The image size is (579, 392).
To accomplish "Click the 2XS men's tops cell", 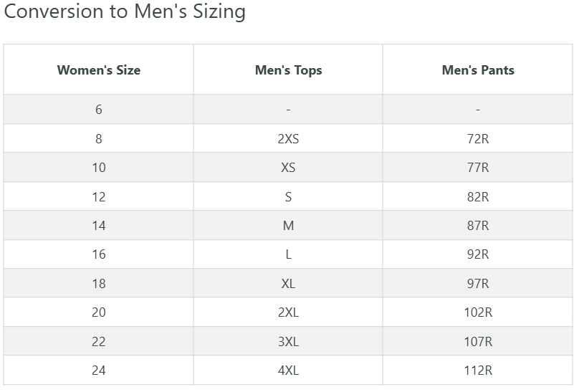I will coord(288,139).
